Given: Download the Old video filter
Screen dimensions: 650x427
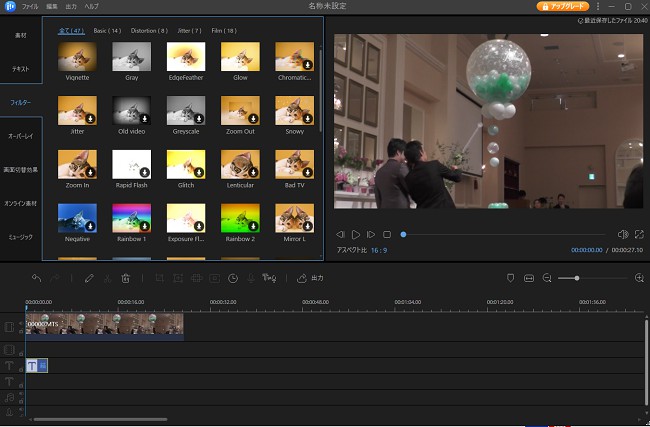Looking at the screenshot, I should coord(144,119).
